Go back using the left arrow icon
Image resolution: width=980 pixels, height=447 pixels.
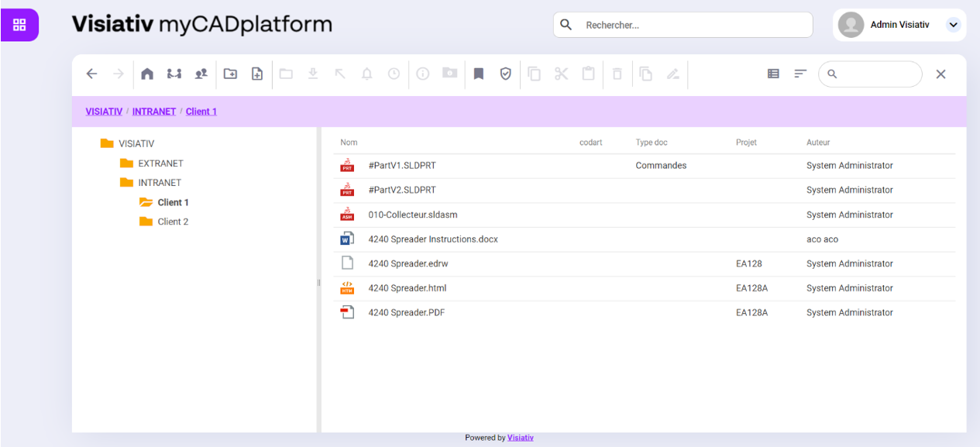click(91, 74)
